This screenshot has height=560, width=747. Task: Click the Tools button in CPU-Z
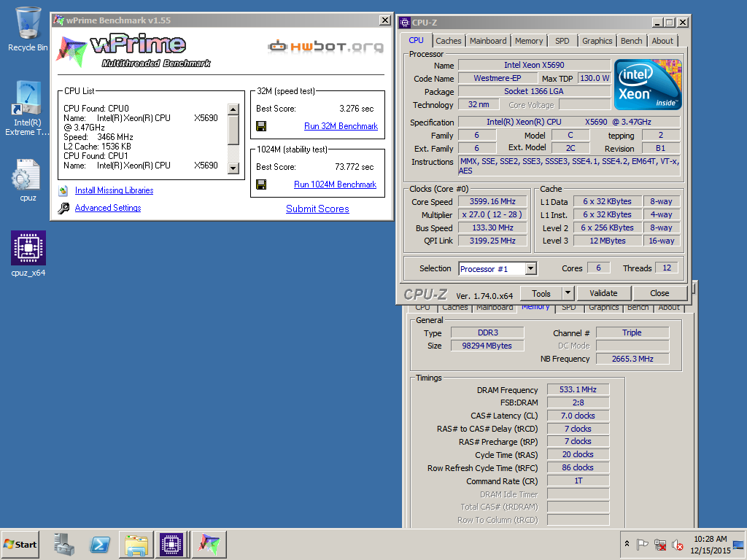coord(541,293)
